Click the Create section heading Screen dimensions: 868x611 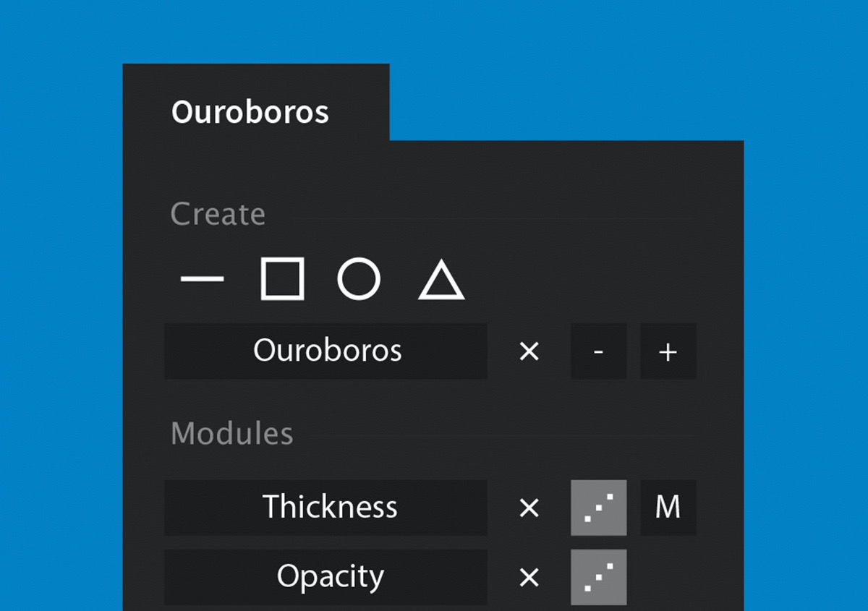[218, 215]
